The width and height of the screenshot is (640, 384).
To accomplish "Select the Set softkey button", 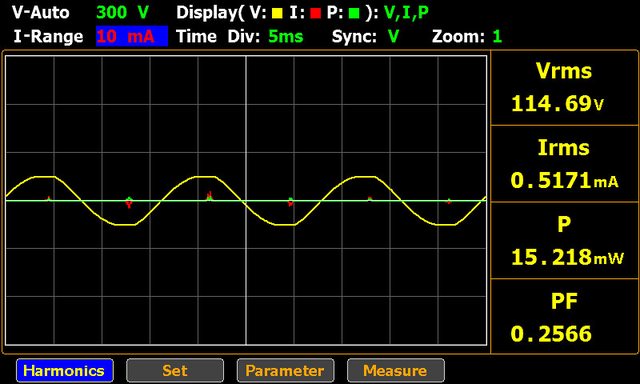I will pos(175,370).
